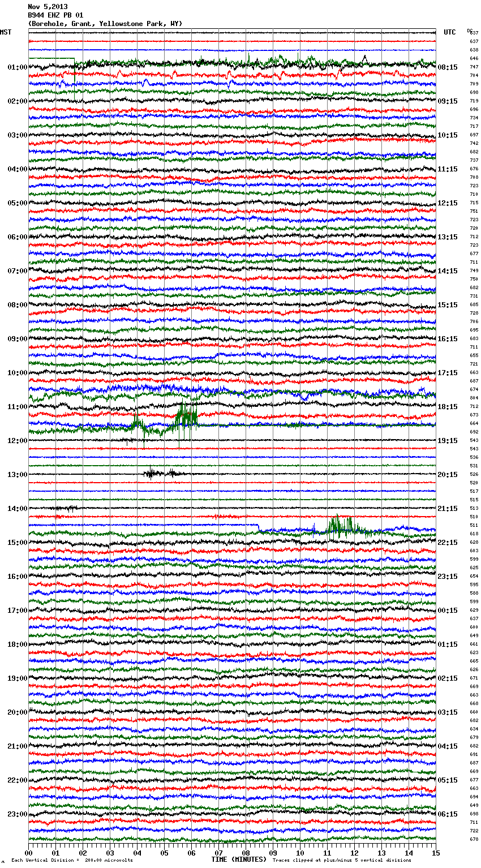
Task: Click the 22:15 UTC time label
Action: pyautogui.click(x=448, y=543)
